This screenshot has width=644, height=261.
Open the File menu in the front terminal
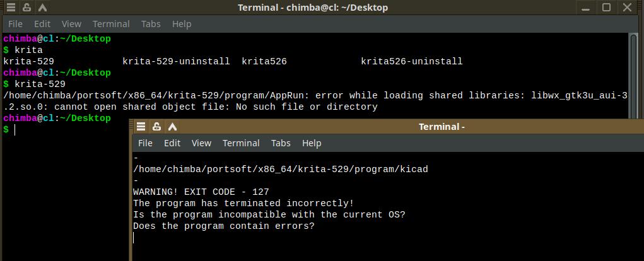click(145, 143)
